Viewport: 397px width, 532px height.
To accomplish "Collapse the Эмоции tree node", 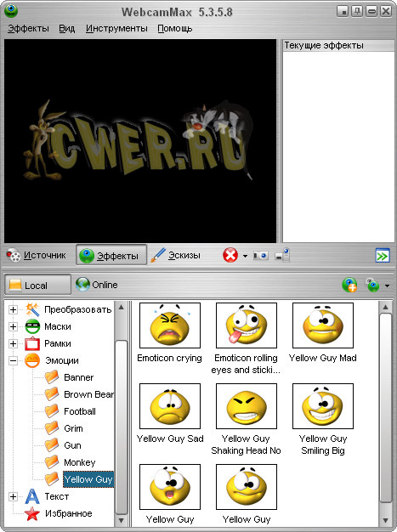I will [x=13, y=360].
